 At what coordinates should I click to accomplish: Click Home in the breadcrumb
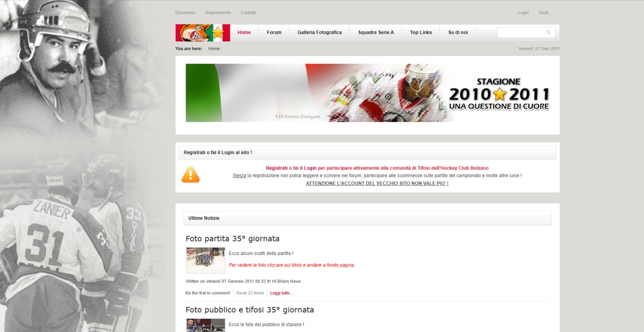click(214, 49)
